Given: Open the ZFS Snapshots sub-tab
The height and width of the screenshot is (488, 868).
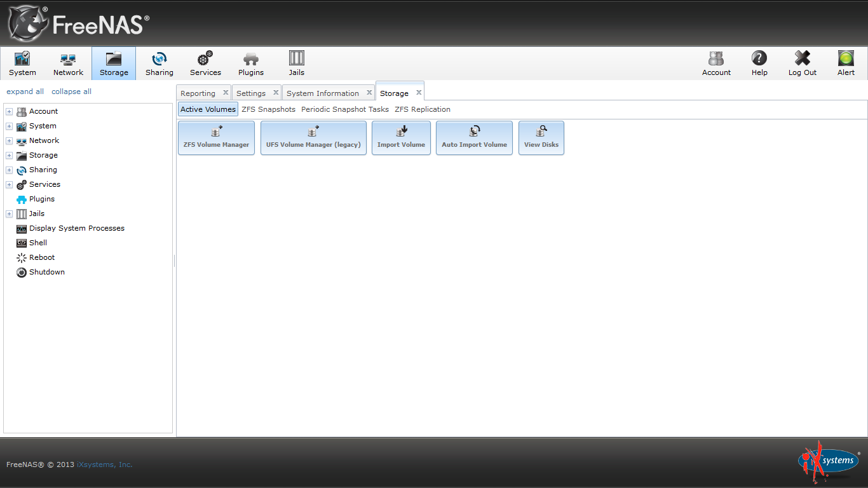Looking at the screenshot, I should (268, 109).
